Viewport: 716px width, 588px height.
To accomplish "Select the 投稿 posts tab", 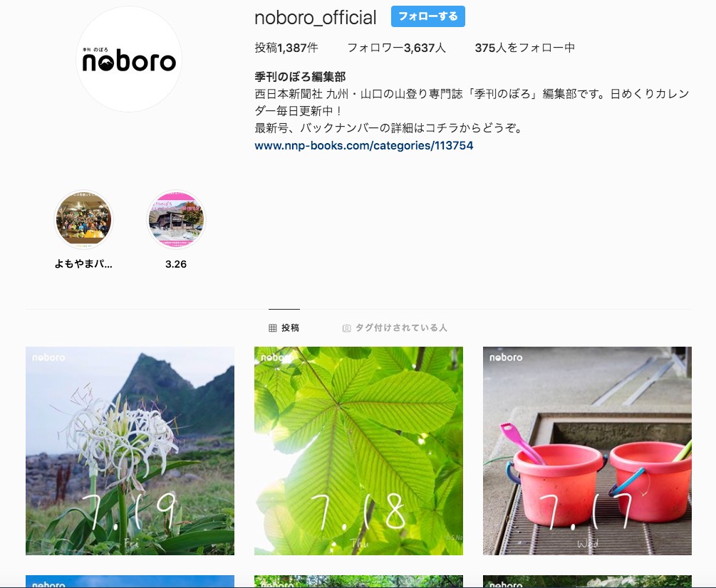I will 284,327.
